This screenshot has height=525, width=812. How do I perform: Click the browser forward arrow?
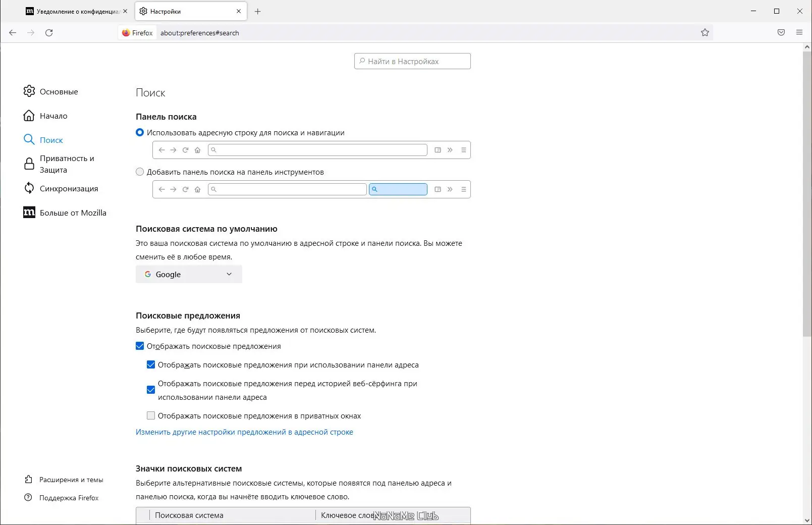click(31, 33)
